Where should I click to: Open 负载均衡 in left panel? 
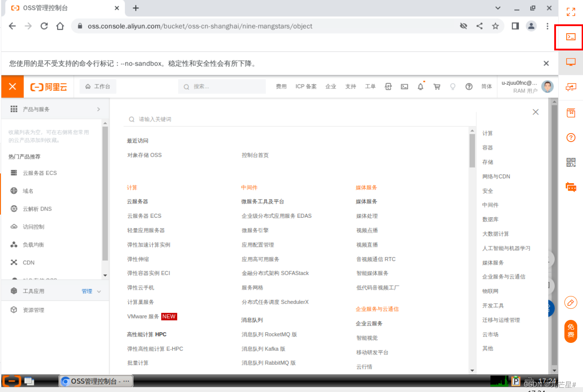pos(34,245)
